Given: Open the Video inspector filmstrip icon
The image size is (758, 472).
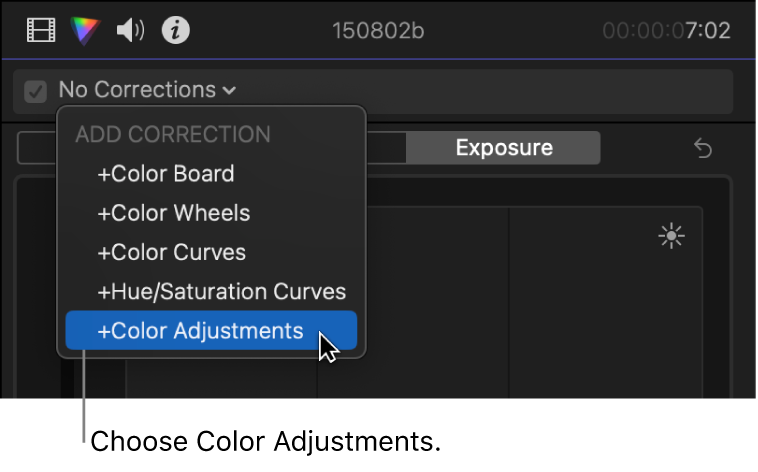Looking at the screenshot, I should coord(41,31).
